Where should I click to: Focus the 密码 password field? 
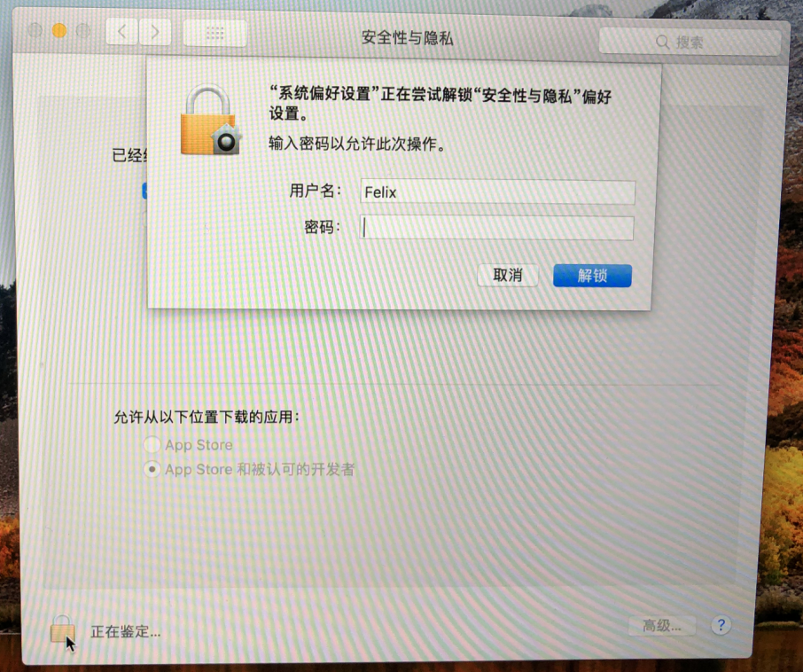click(496, 228)
